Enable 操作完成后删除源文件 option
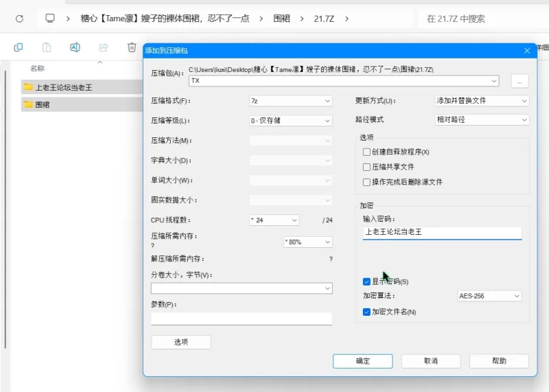The height and width of the screenshot is (392, 549). coord(366,182)
